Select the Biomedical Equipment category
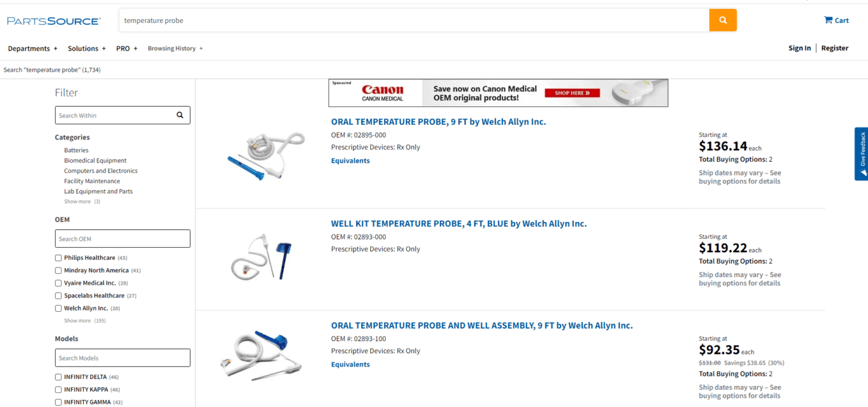The width and height of the screenshot is (868, 407). 95,161
